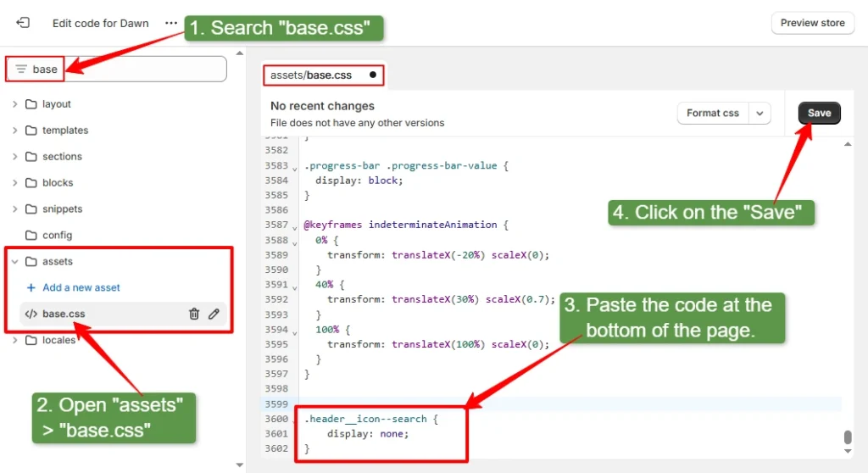Delete base.css using the trash icon
The height and width of the screenshot is (473, 868).
[x=194, y=314]
